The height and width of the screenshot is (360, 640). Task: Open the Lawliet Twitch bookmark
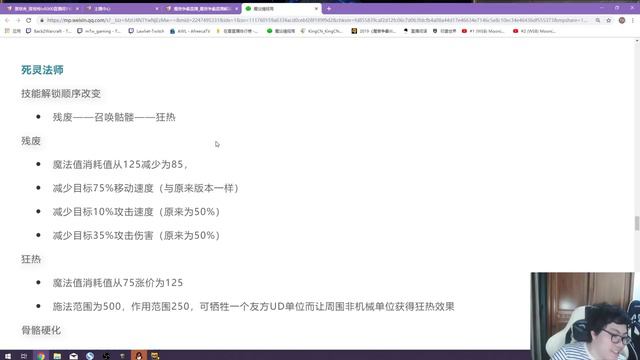[146, 31]
